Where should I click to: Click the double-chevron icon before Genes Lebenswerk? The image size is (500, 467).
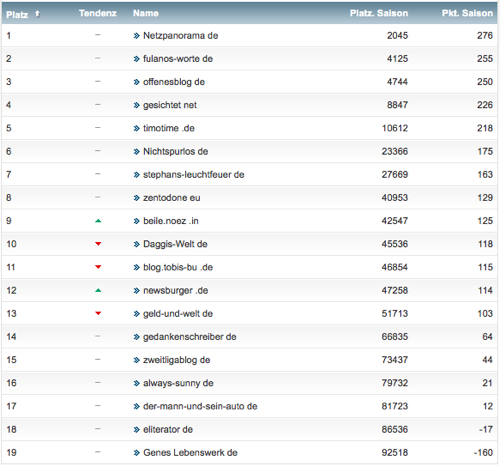pos(136,453)
